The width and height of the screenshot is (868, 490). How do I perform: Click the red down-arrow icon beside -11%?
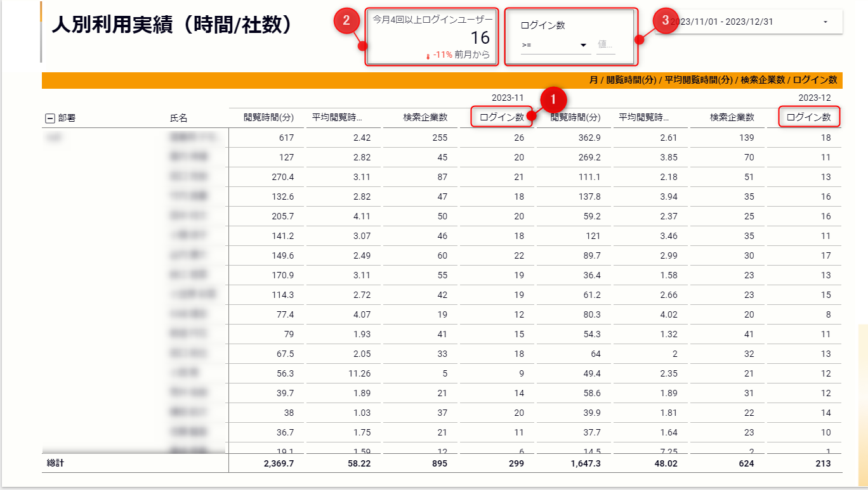[428, 56]
